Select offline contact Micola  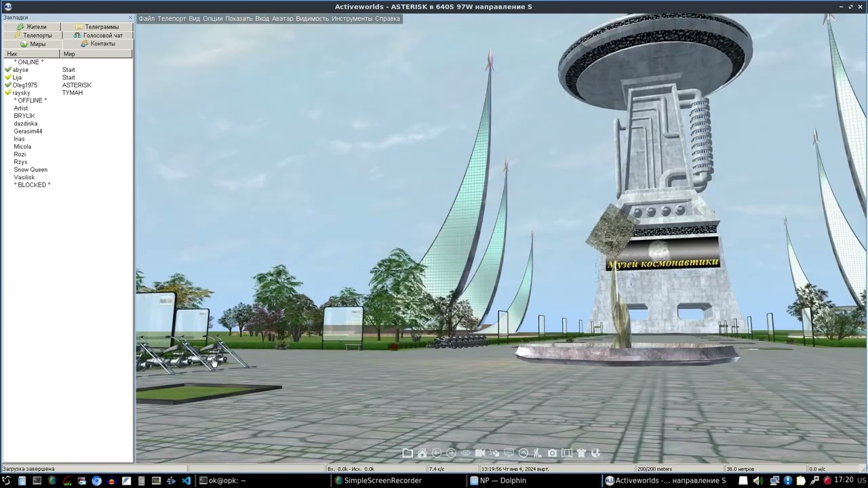click(x=22, y=146)
